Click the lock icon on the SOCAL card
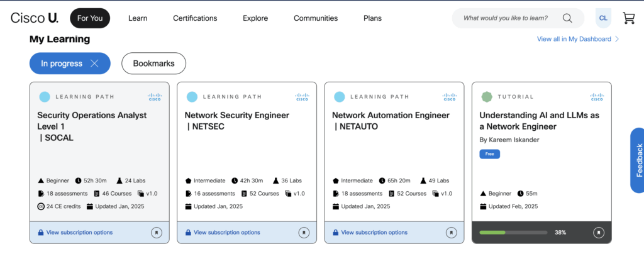The image size is (644, 261). pos(41,233)
